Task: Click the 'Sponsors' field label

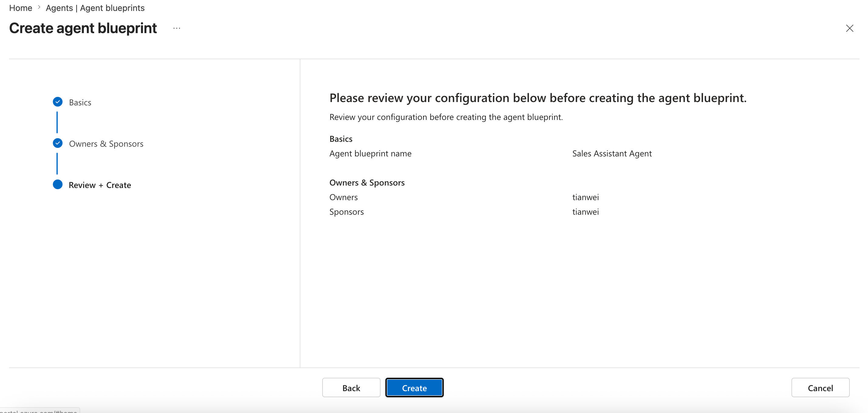Action: [347, 212]
